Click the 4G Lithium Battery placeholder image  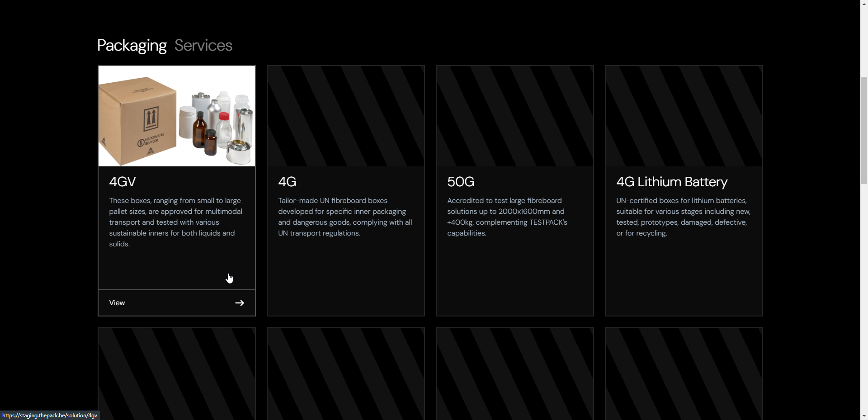click(x=684, y=116)
